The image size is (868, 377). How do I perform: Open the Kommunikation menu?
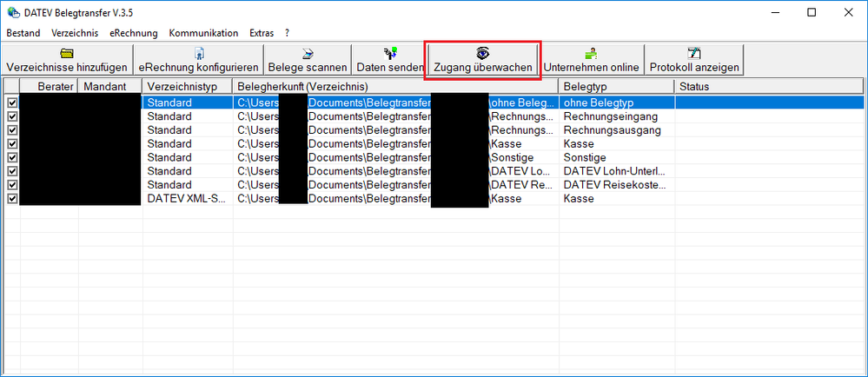click(x=203, y=33)
